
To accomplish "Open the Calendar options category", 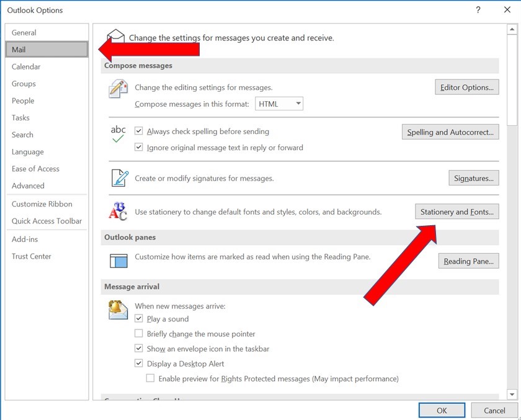I will pyautogui.click(x=47, y=66).
